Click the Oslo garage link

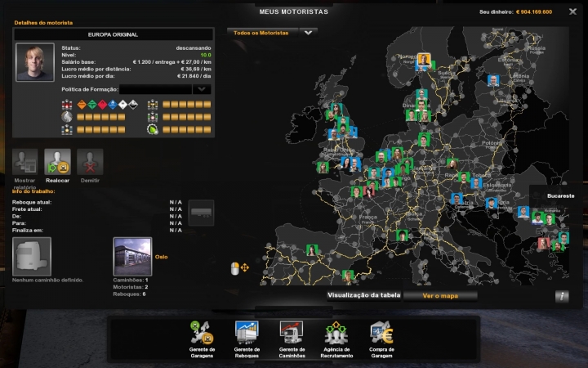pyautogui.click(x=161, y=257)
